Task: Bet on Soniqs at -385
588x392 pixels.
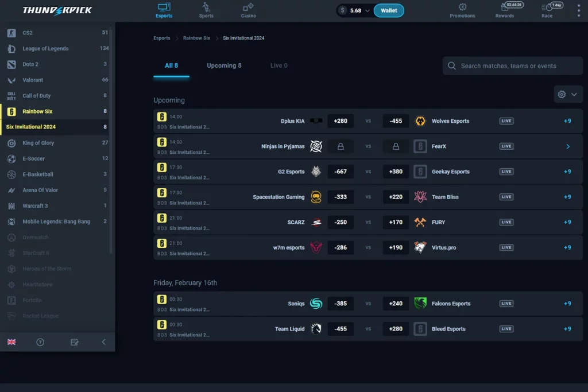Action: (341, 304)
